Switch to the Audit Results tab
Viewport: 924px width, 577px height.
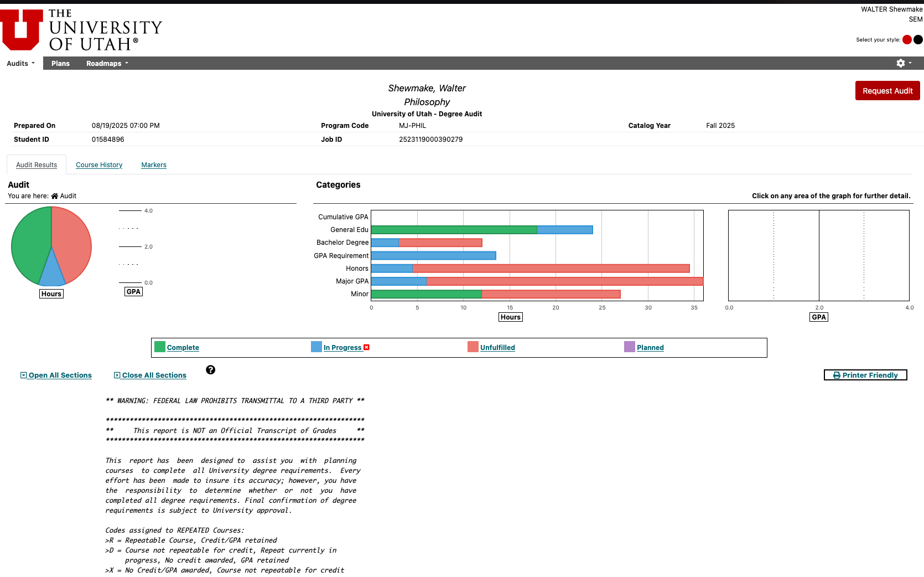pos(37,165)
